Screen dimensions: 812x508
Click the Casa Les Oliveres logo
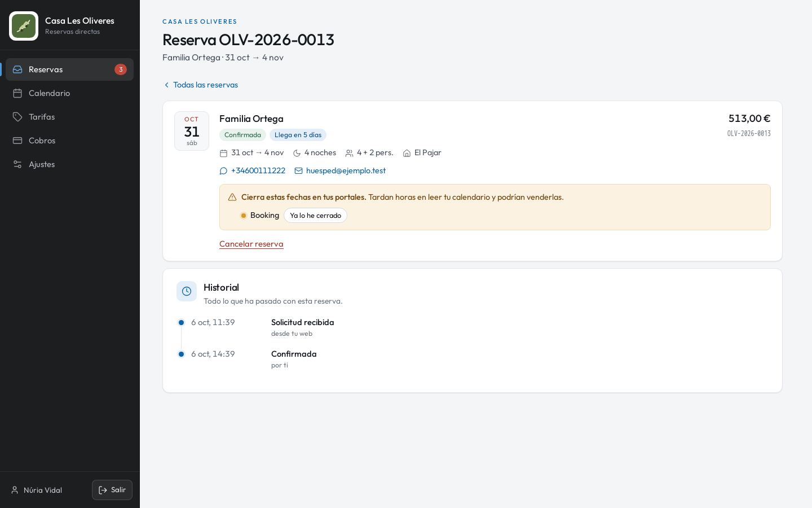coord(24,26)
